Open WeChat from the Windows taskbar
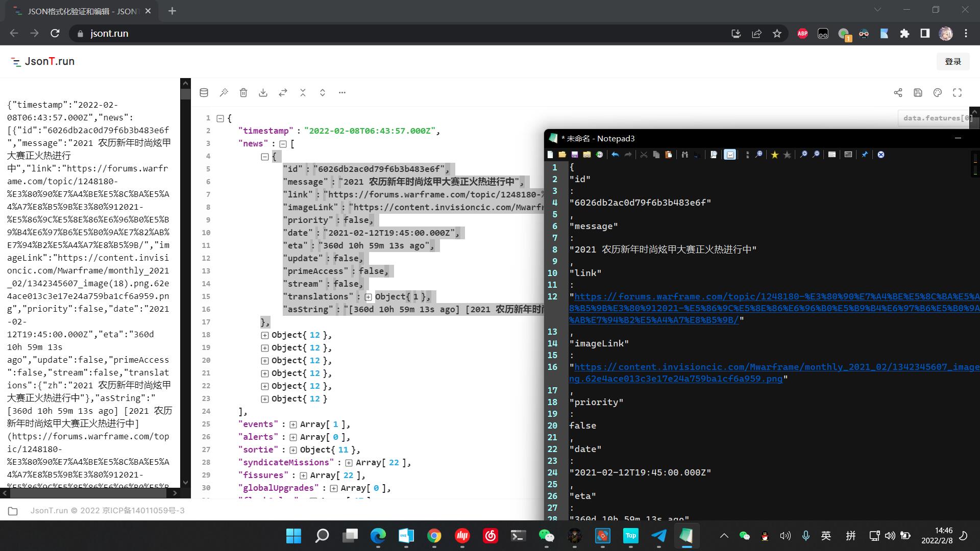The image size is (980, 551). [x=546, y=535]
